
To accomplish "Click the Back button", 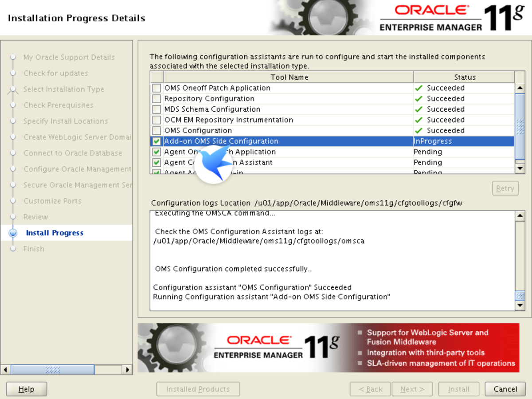I will coord(370,389).
